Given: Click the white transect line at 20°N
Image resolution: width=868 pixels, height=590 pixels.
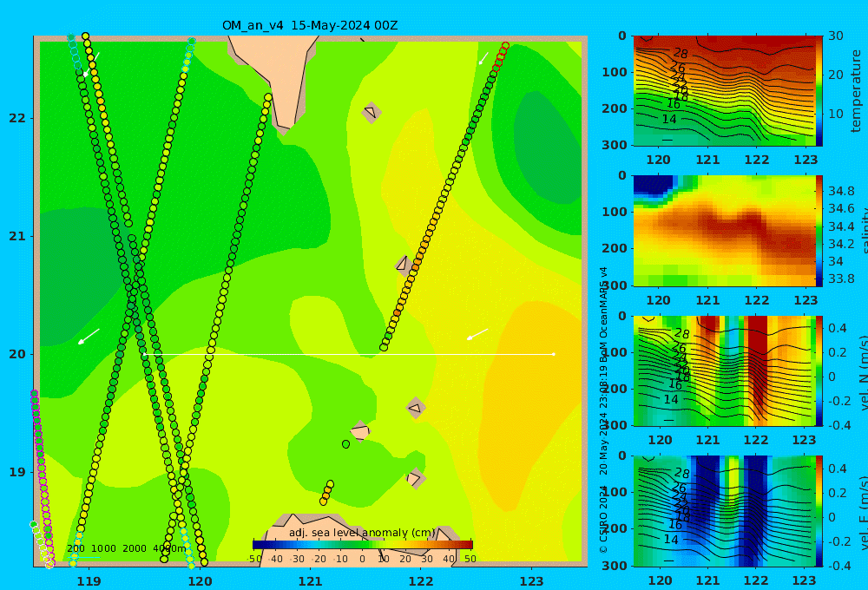Looking at the screenshot, I should [349, 354].
